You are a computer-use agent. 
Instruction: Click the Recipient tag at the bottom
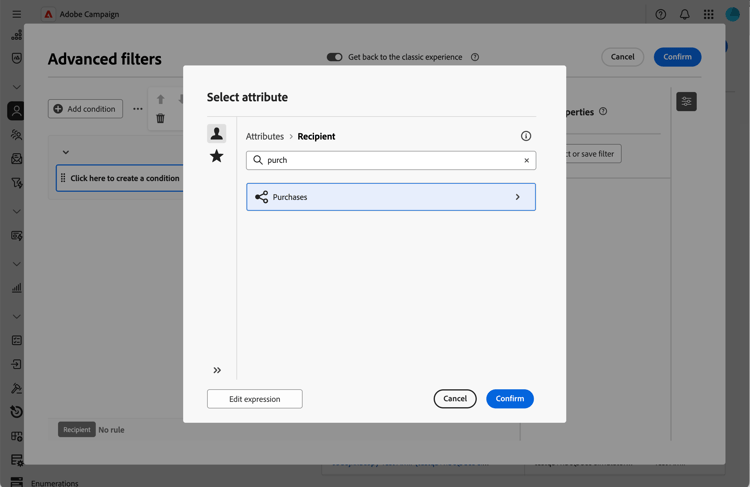tap(77, 430)
